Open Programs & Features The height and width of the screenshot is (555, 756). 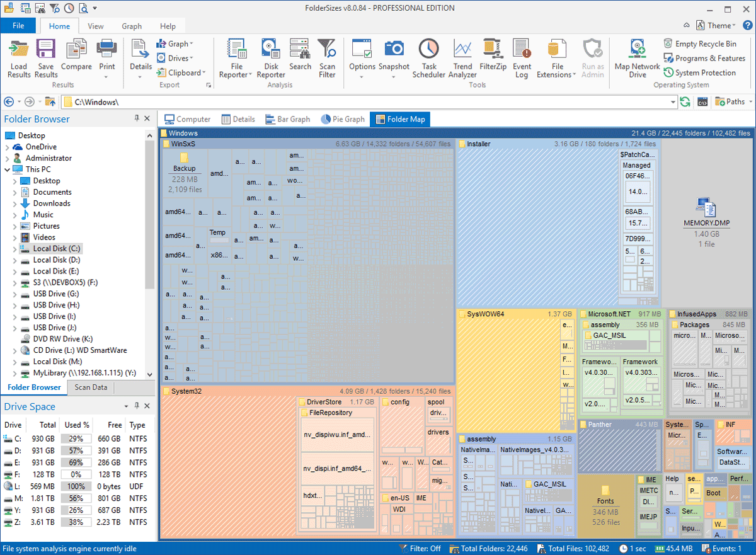[704, 59]
